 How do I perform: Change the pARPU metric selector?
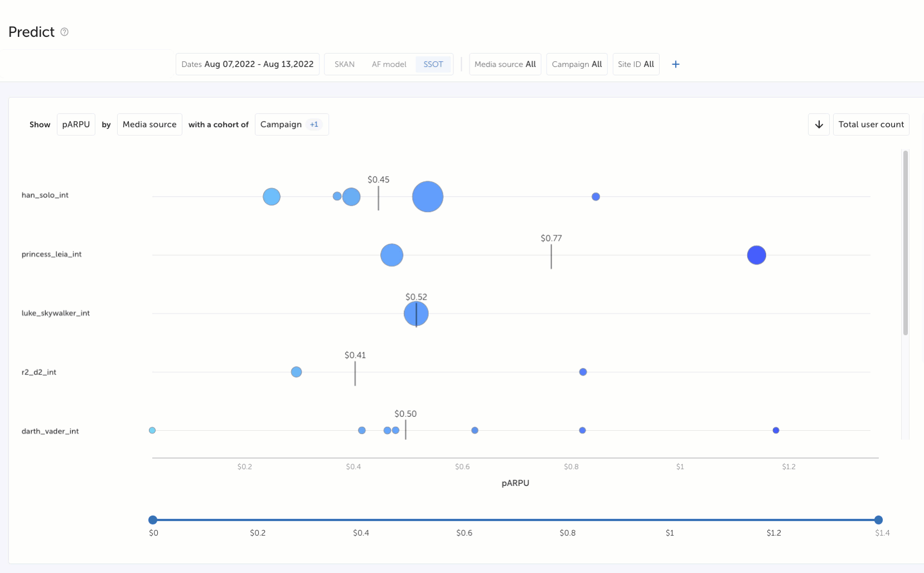(76, 124)
